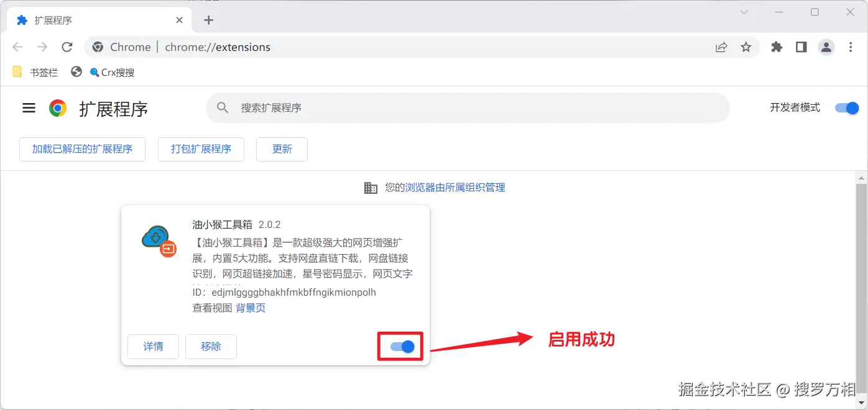Open 详情 for 油小猴工具箱
868x410 pixels.
(x=153, y=347)
